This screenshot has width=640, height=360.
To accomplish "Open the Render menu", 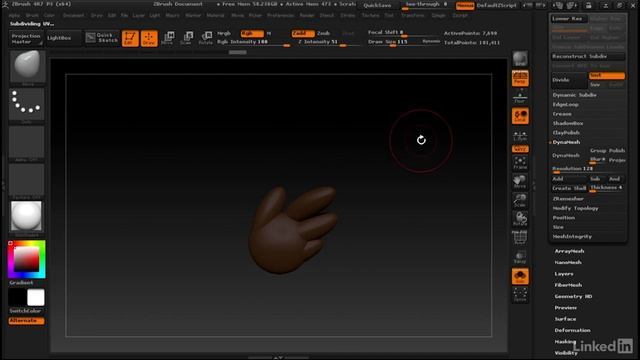I will pyautogui.click(x=307, y=16).
